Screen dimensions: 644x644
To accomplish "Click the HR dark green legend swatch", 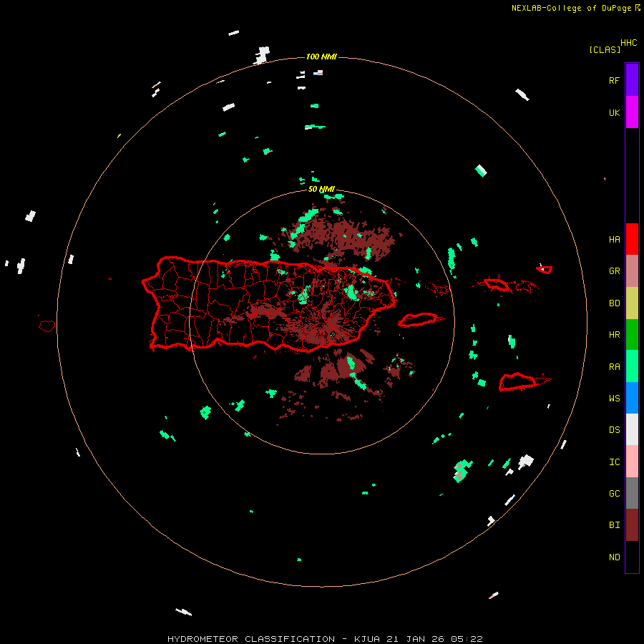I will (x=632, y=335).
